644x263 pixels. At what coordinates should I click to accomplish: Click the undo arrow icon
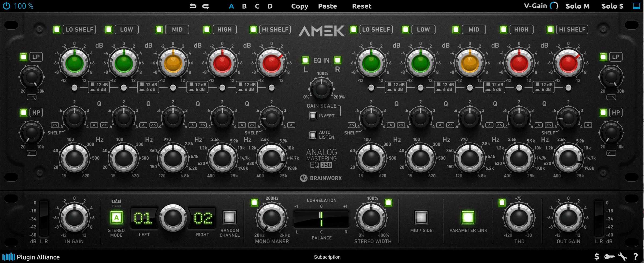[193, 6]
